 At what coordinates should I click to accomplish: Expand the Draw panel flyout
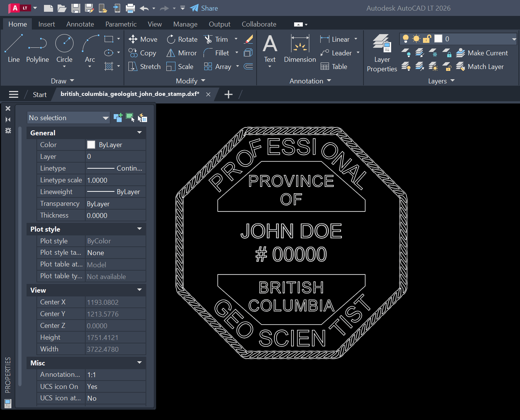(63, 81)
